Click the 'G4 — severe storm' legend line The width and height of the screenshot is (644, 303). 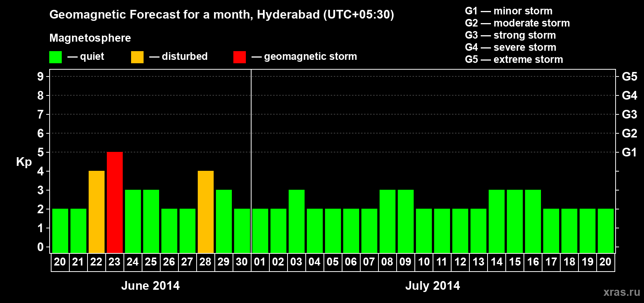pos(511,47)
